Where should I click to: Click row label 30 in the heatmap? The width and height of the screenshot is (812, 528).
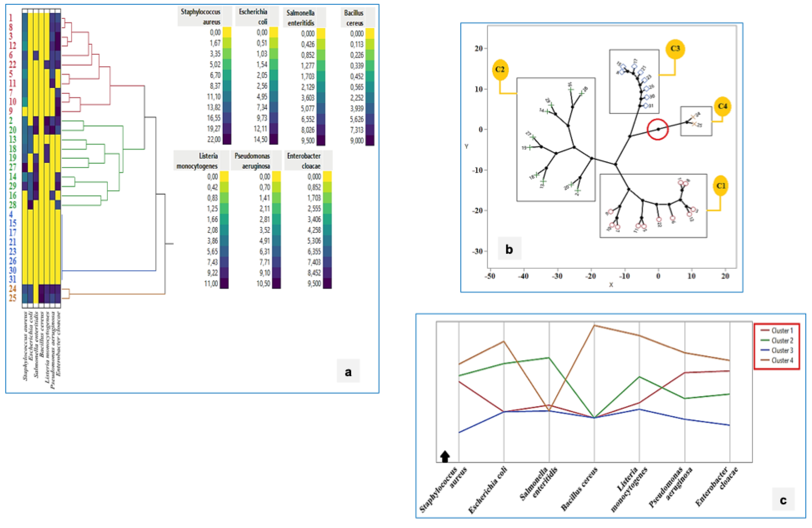pos(13,270)
